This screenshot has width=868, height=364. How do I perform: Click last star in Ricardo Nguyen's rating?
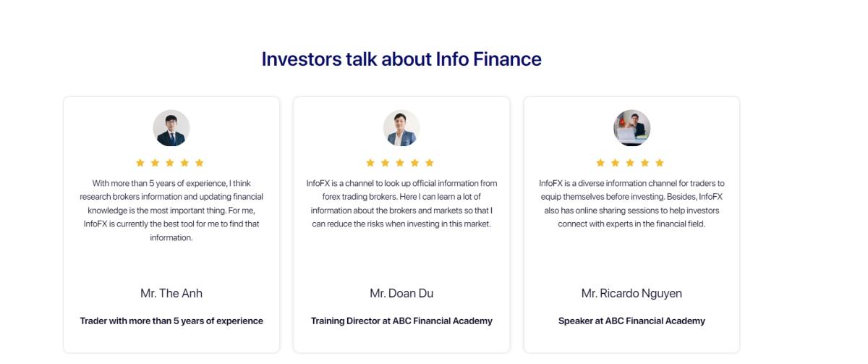(660, 163)
